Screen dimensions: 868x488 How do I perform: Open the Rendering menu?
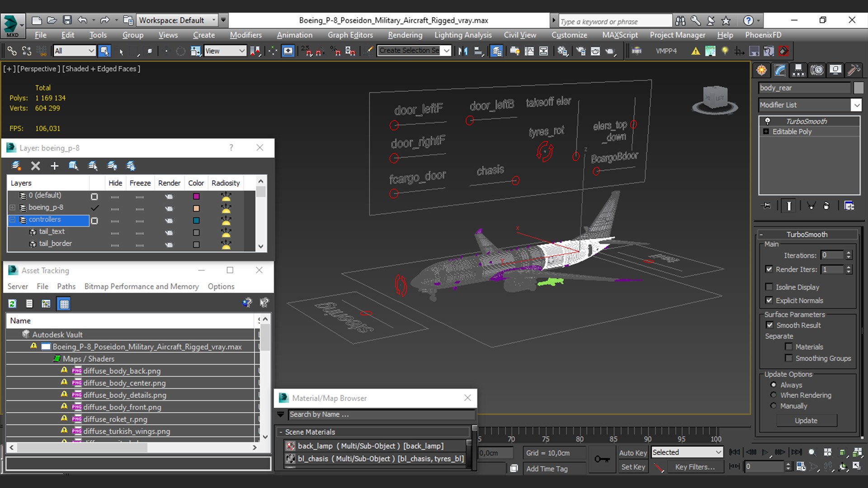tap(405, 35)
